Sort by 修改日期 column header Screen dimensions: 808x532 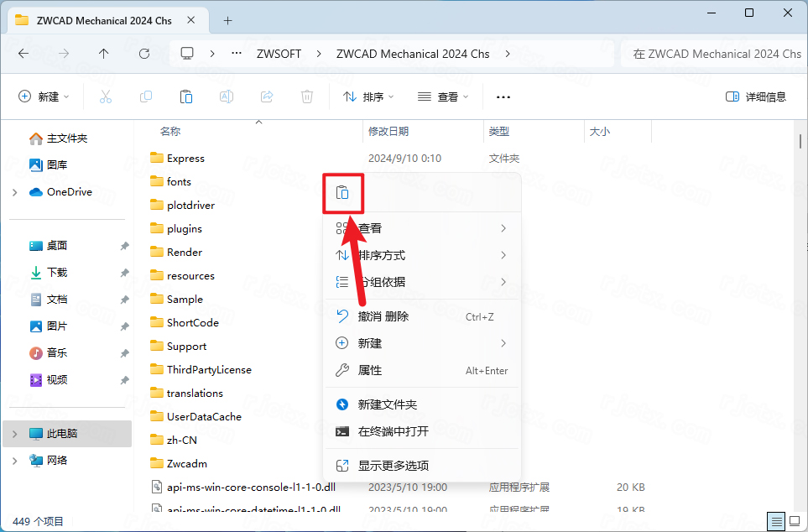[x=388, y=132]
